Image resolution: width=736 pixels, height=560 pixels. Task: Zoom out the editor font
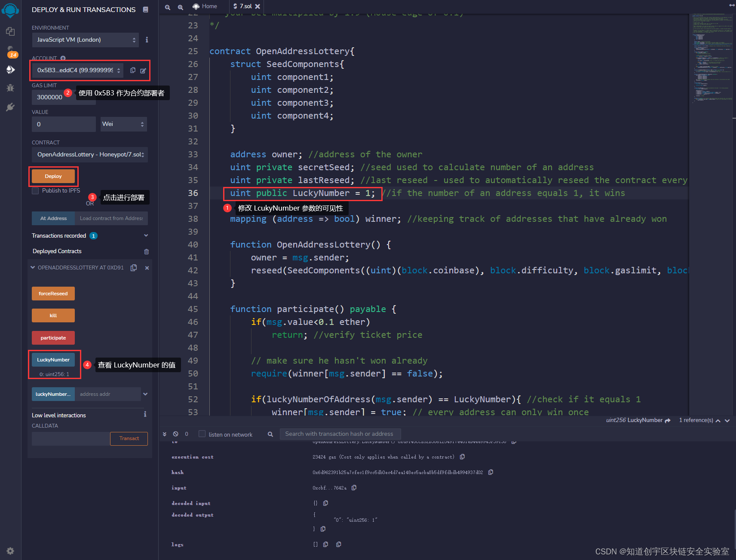click(x=168, y=7)
